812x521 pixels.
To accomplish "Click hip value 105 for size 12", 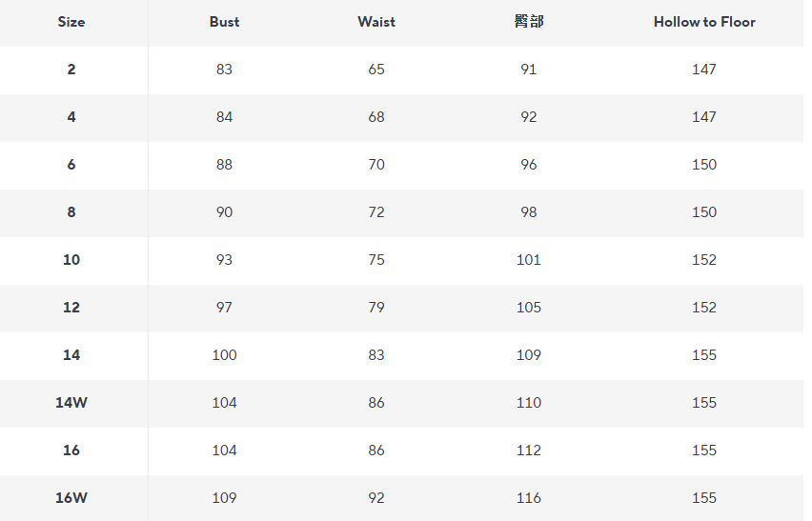I will pos(529,308).
